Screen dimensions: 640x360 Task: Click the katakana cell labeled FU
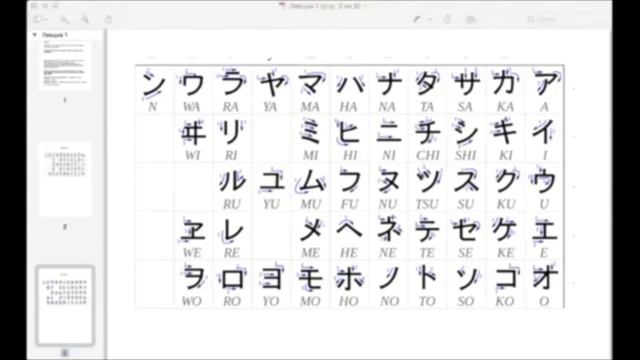coord(349,187)
